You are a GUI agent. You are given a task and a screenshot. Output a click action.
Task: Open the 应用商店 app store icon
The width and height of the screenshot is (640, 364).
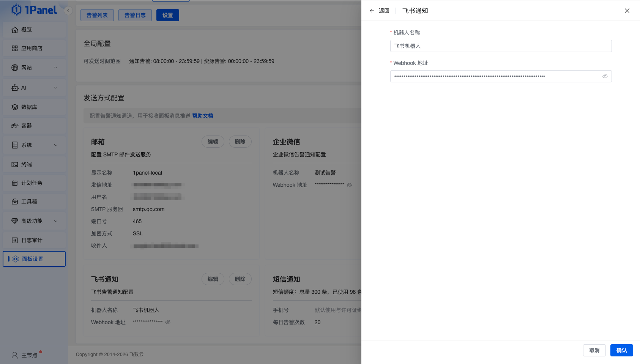click(x=15, y=48)
